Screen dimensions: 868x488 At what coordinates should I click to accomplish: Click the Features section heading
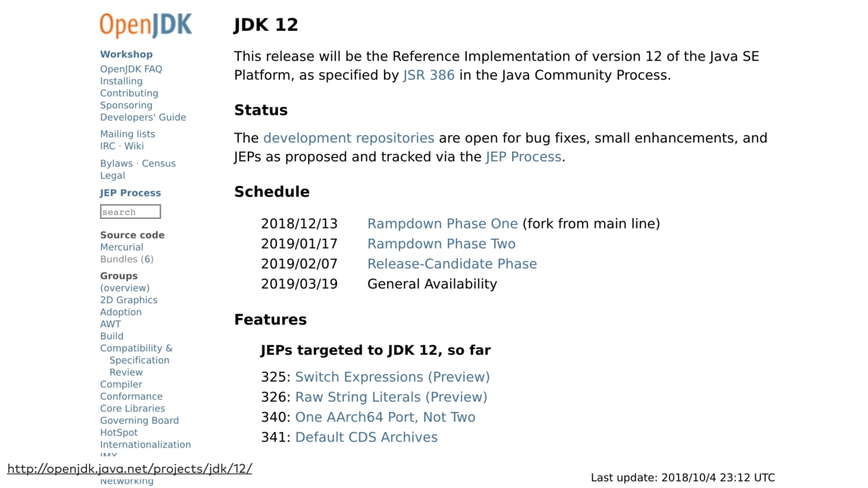tap(270, 320)
